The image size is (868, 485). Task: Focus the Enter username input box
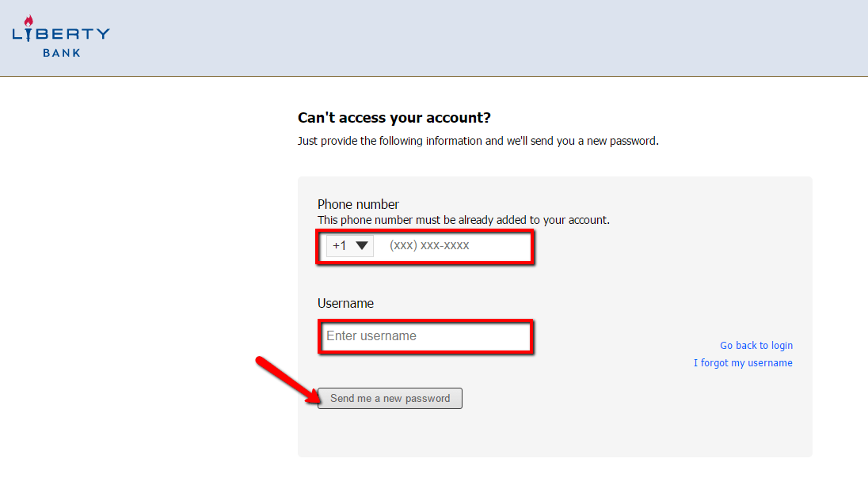[425, 336]
